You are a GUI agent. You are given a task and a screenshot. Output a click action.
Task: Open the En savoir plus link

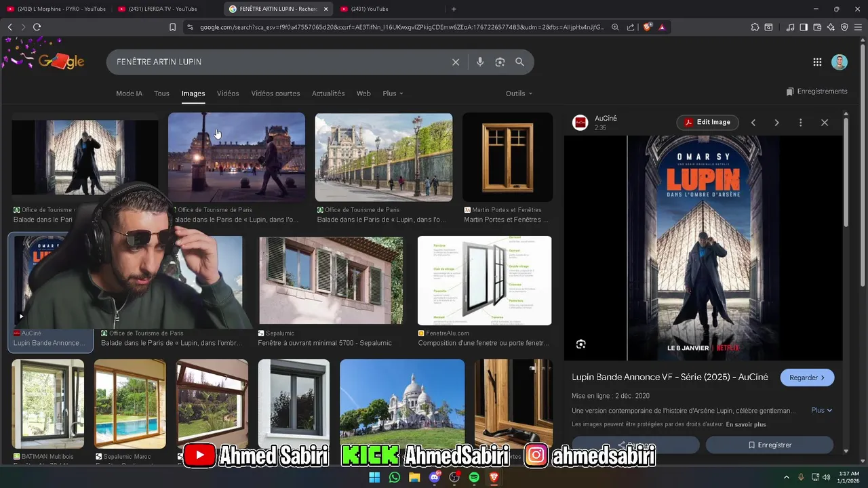tap(746, 424)
